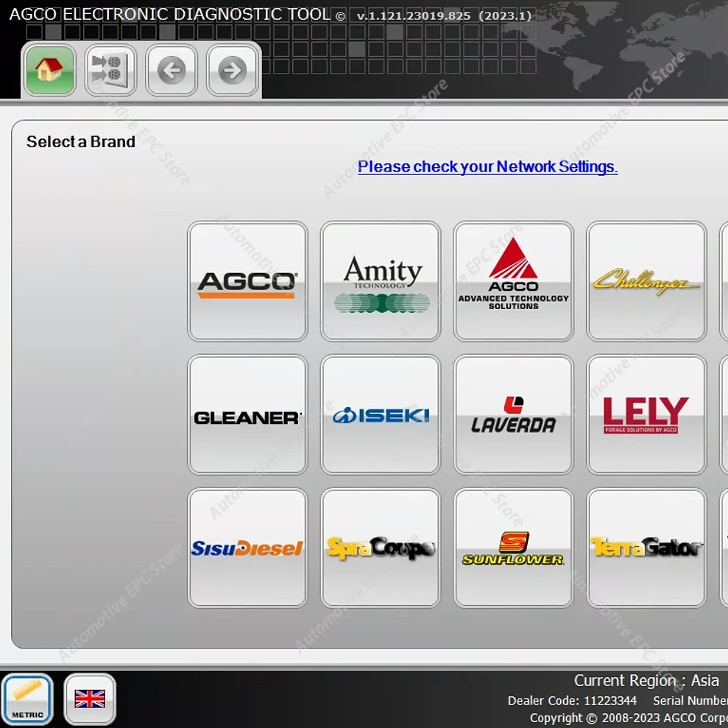Choose the Iseki brand tile
Image resolution: width=728 pixels, height=728 pixels.
pos(381,415)
